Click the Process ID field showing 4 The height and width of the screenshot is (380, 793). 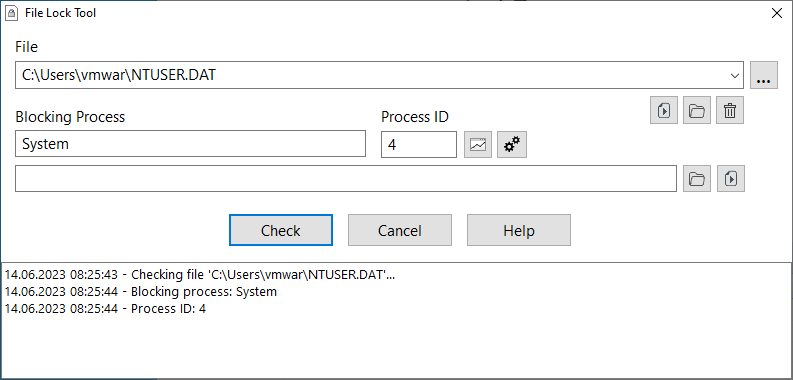tap(419, 144)
